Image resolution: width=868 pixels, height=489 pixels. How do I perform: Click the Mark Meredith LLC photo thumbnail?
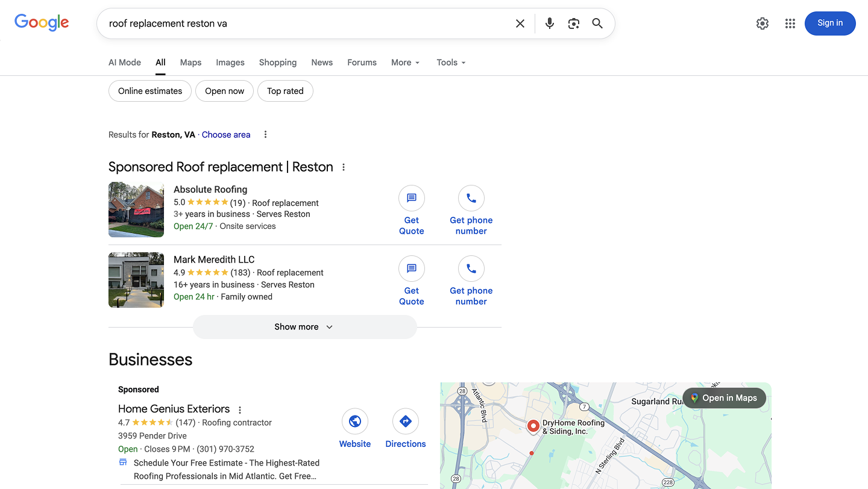136,280
